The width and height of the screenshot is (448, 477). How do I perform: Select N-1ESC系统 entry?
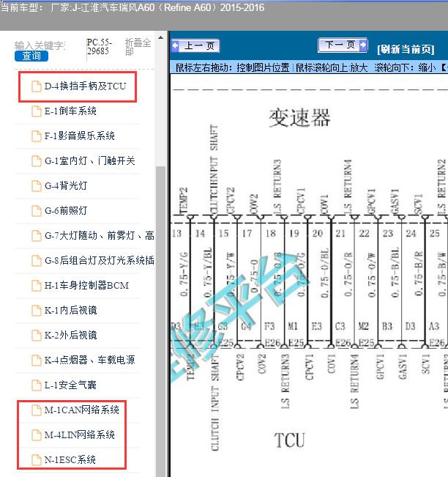70,460
